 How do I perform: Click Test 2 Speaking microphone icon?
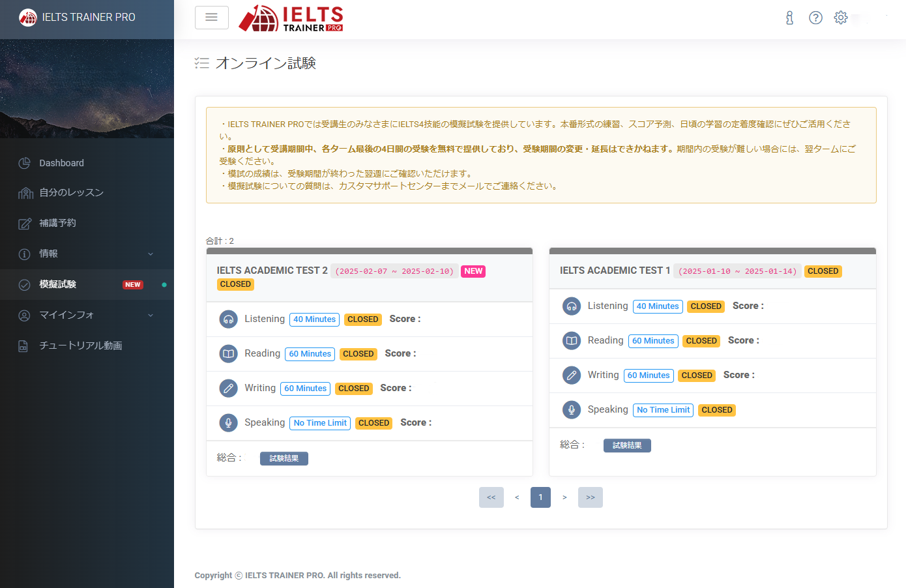(228, 423)
